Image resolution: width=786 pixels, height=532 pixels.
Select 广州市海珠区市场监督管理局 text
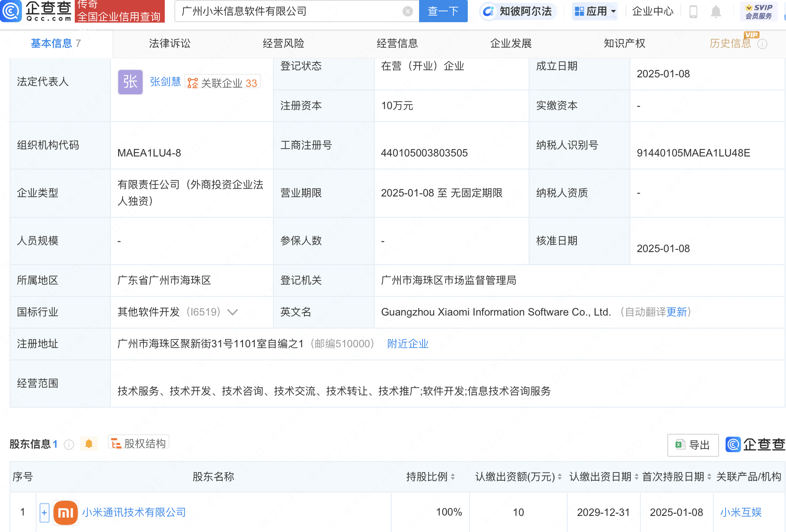click(449, 280)
